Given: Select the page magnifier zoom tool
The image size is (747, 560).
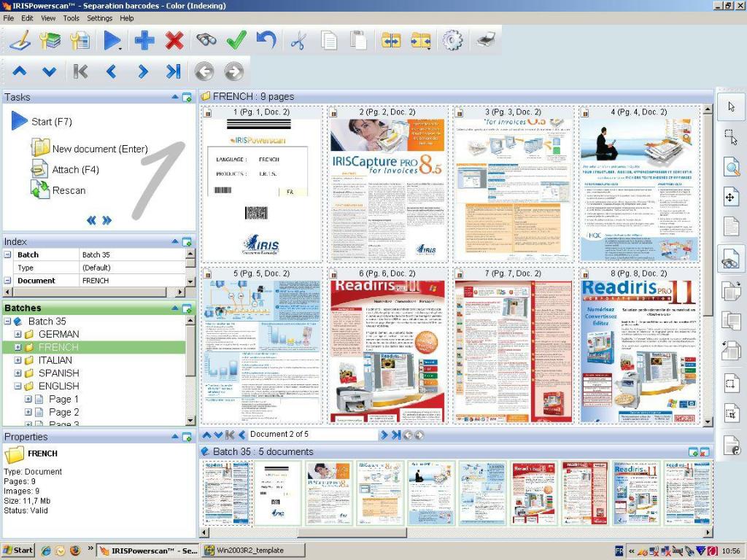Looking at the screenshot, I should click(731, 167).
